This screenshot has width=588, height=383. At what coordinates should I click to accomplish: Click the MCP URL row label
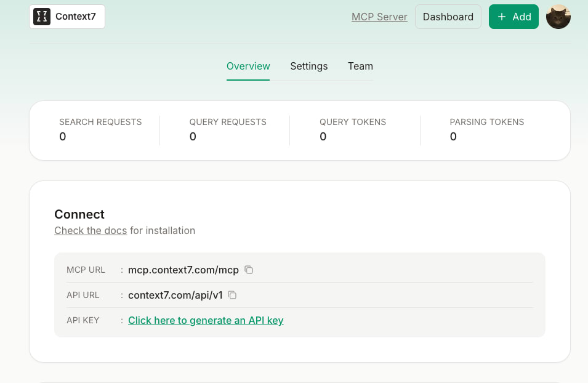86,270
